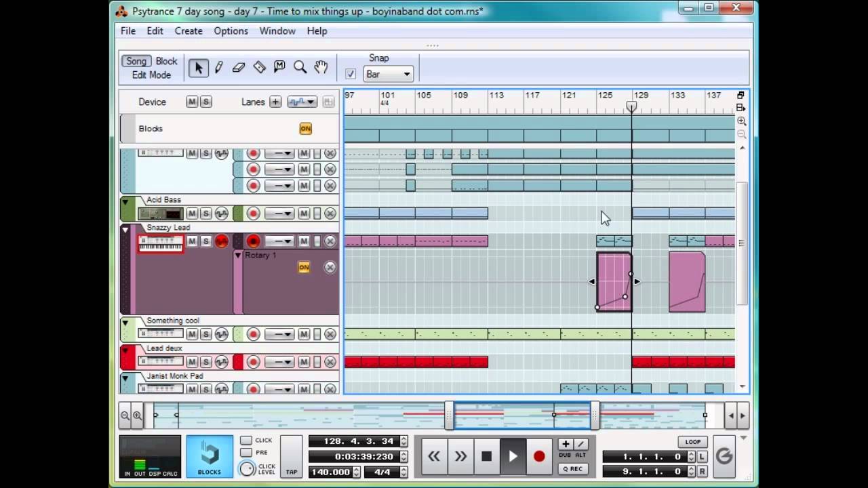This screenshot has height=488, width=868.
Task: Toggle the Snap checkbox
Action: click(351, 74)
